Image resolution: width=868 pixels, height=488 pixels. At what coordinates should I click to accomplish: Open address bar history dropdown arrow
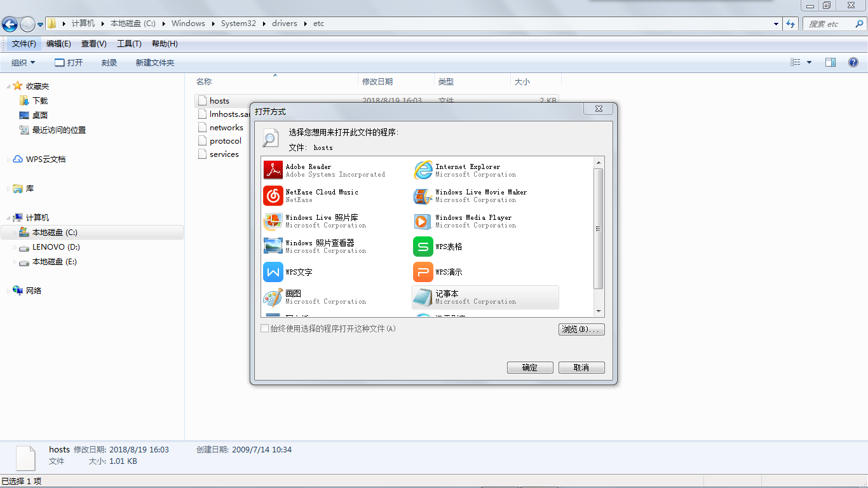coord(776,24)
